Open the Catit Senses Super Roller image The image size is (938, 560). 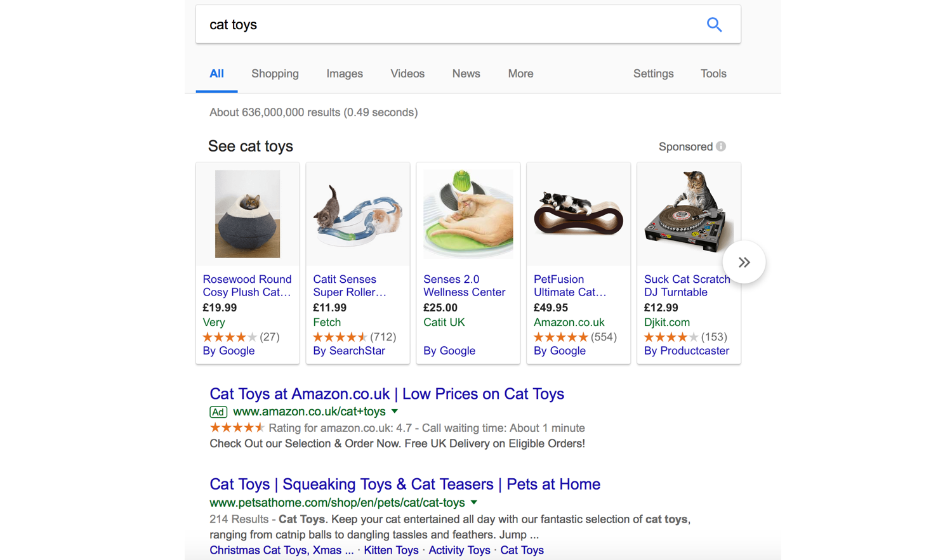click(358, 215)
